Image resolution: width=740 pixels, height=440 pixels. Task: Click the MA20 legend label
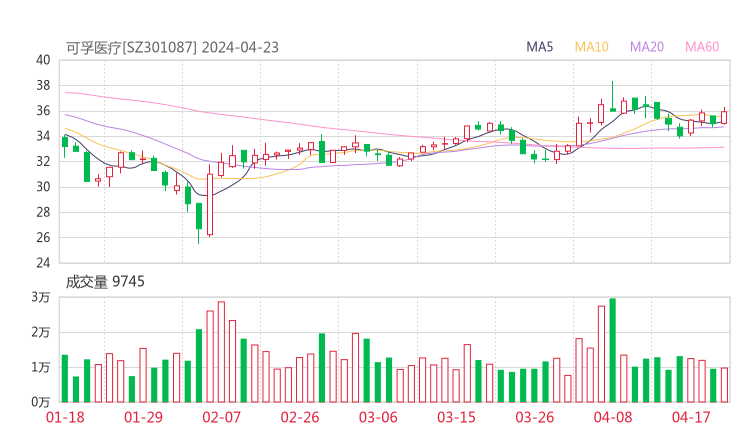click(647, 47)
